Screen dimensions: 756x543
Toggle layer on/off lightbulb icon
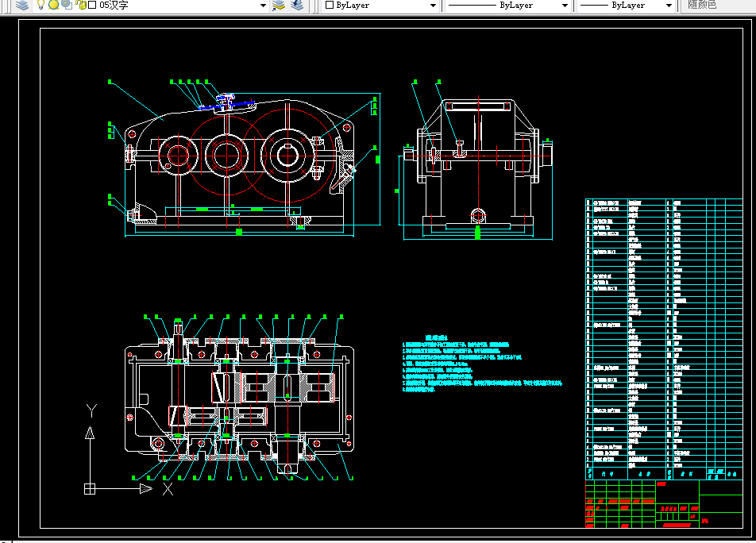tap(41, 5)
